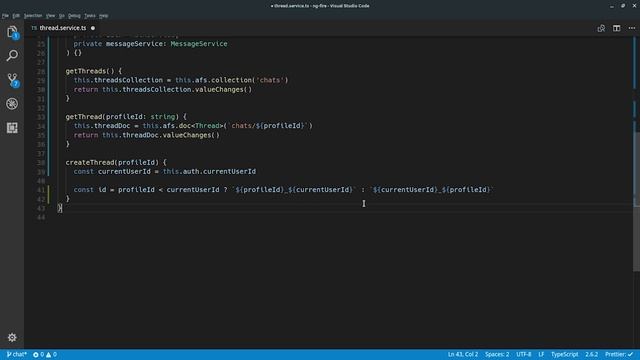Image resolution: width=640 pixels, height=360 pixels.
Task: Open the Manage gear at sidebar bottom
Action: [12, 337]
